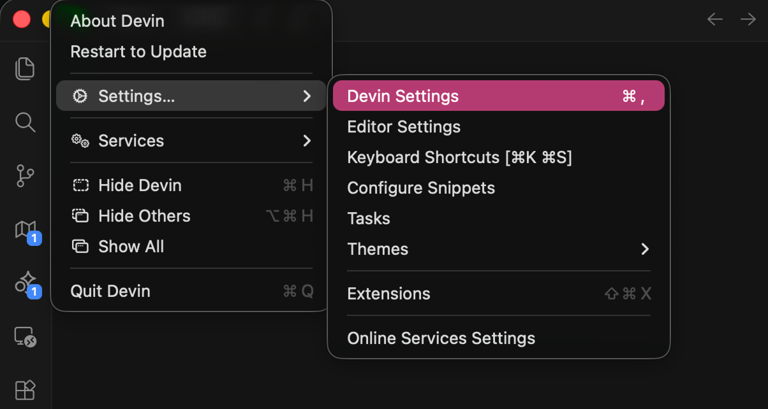Screen dimensions: 768x409
Task: Open the sparkle shapes icon with badge
Action: (x=27, y=284)
